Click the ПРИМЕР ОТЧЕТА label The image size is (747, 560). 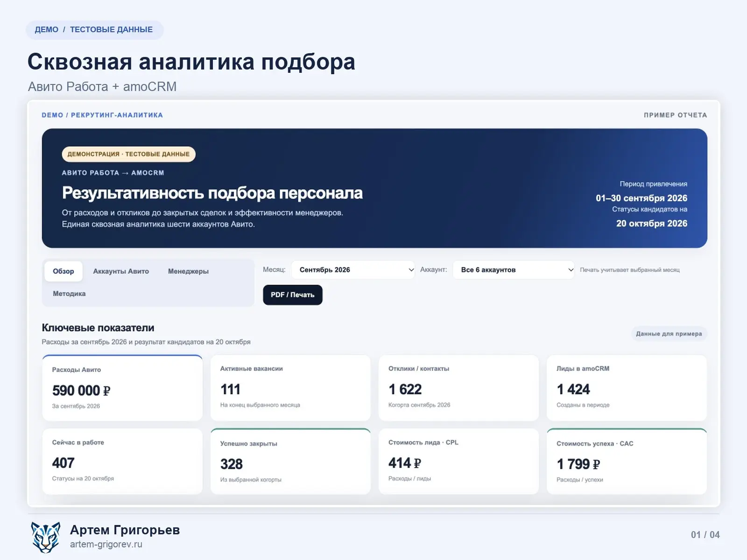pyautogui.click(x=675, y=115)
